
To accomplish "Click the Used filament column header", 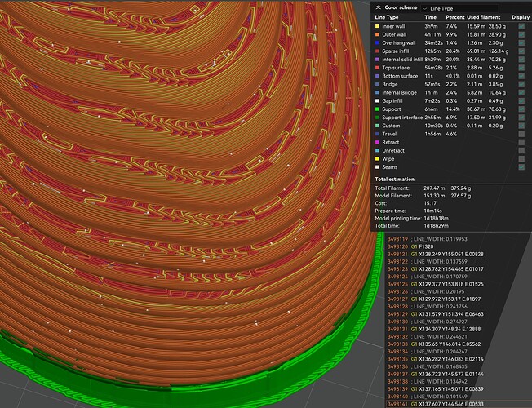I will (x=484, y=17).
